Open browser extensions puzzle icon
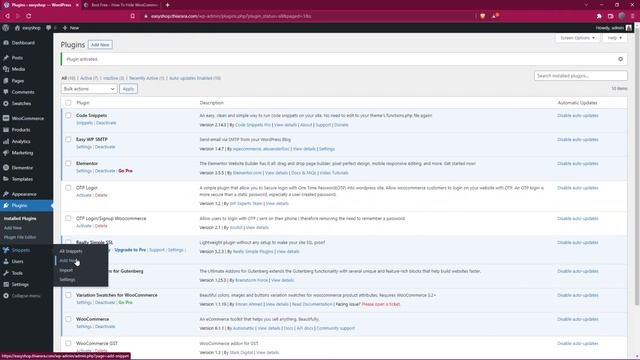The height and width of the screenshot is (360, 640). pos(599,16)
